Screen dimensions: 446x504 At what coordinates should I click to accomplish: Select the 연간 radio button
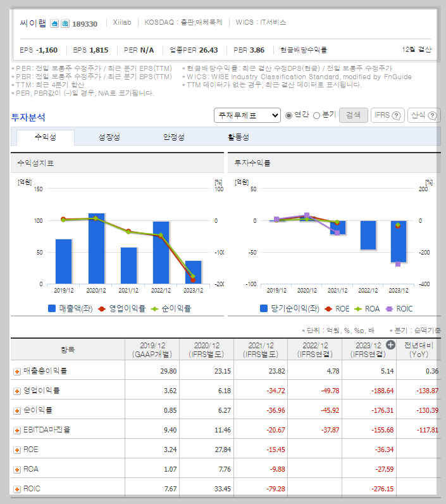click(288, 115)
